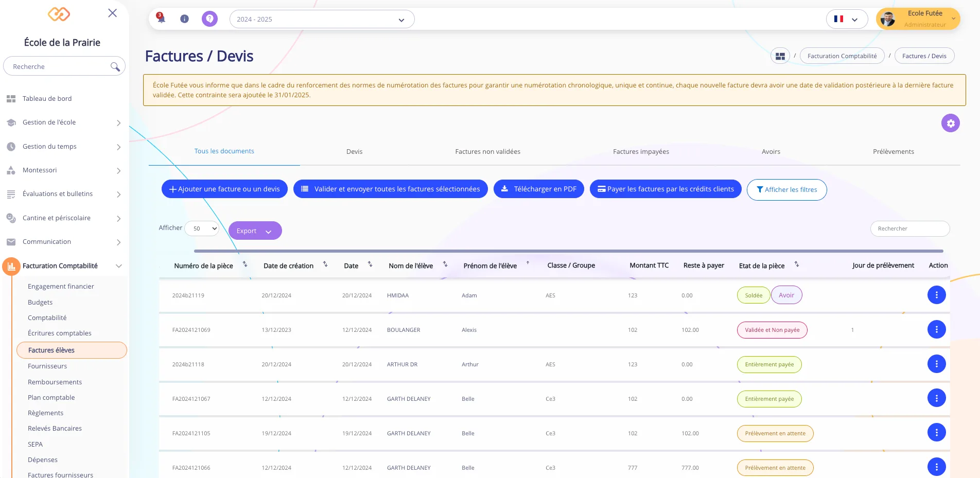Image resolution: width=980 pixels, height=478 pixels.
Task: Open the purple settings gear button
Action: [951, 123]
